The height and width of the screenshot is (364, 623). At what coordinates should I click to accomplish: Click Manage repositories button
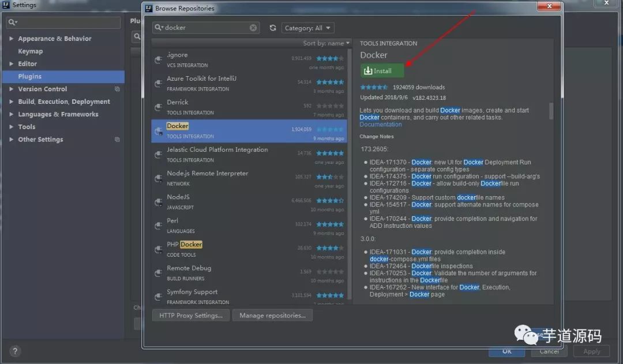[272, 316]
